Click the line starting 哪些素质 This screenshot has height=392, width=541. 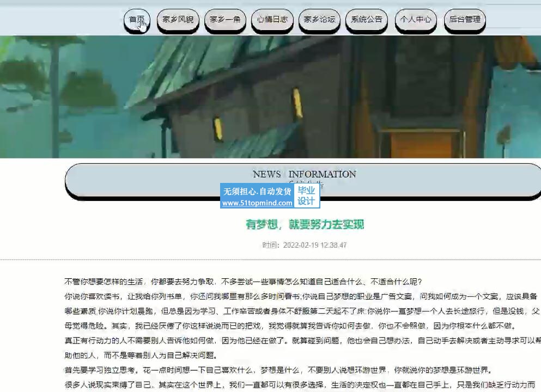coord(302,311)
